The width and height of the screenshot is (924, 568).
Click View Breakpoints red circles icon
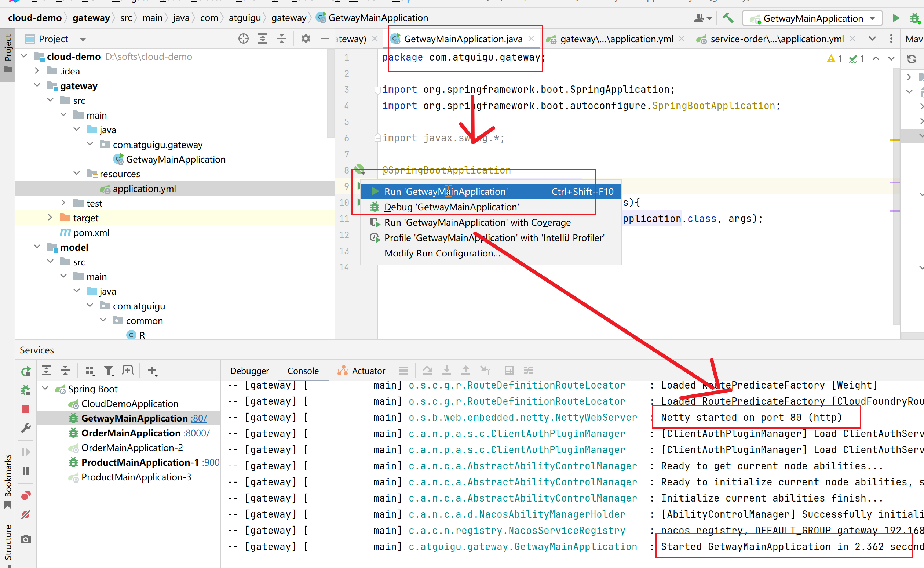[x=26, y=495]
